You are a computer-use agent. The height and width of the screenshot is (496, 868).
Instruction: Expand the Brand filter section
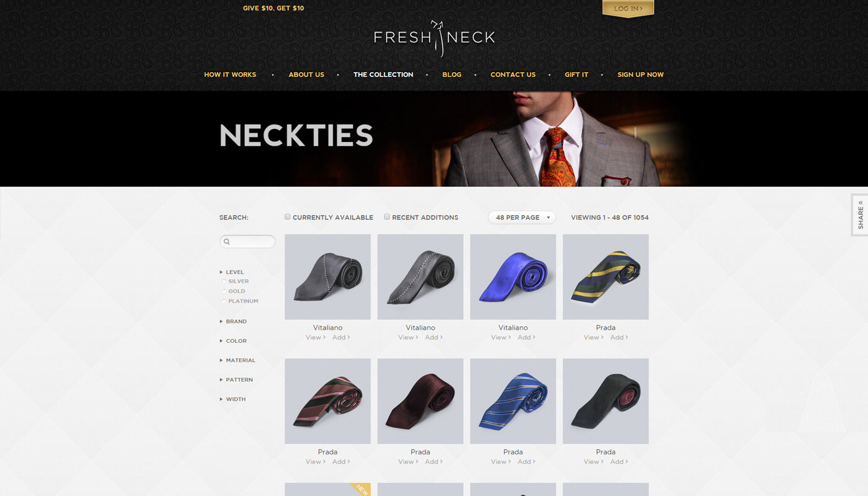(x=233, y=322)
